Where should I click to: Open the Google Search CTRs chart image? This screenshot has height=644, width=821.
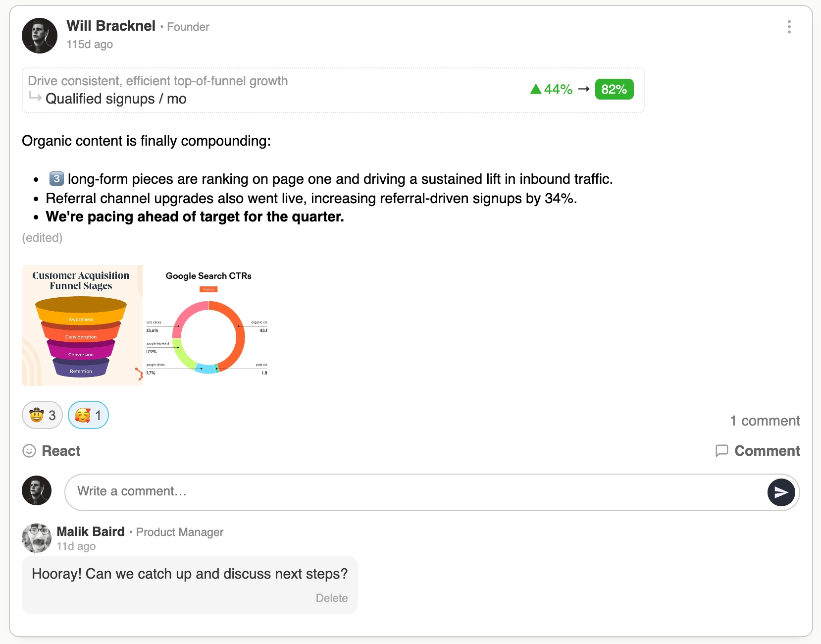click(x=208, y=325)
